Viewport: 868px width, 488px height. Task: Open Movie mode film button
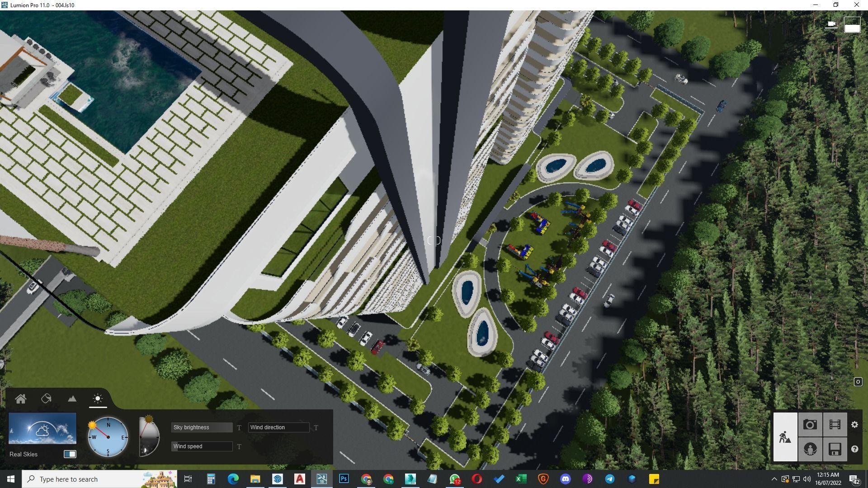(x=835, y=425)
